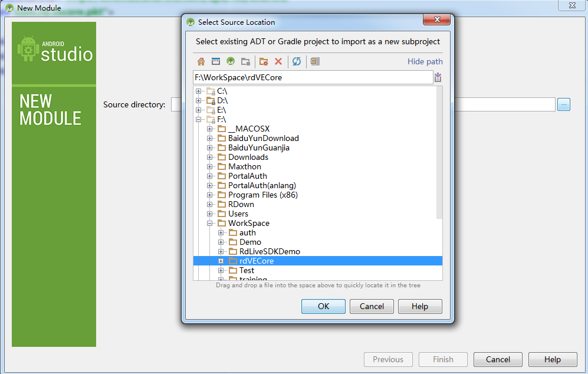This screenshot has width=588, height=374.
Task: Hide the path field via Hide path link
Action: (425, 61)
